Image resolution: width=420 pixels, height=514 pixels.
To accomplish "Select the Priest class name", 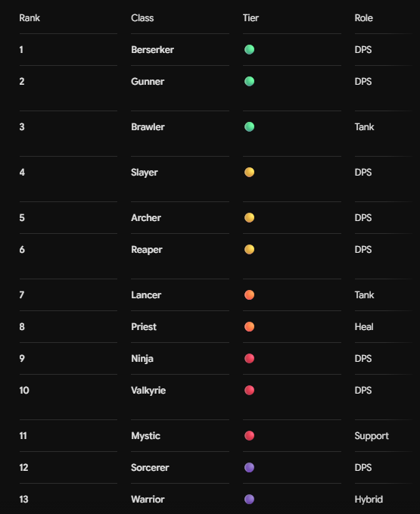I will 144,326.
